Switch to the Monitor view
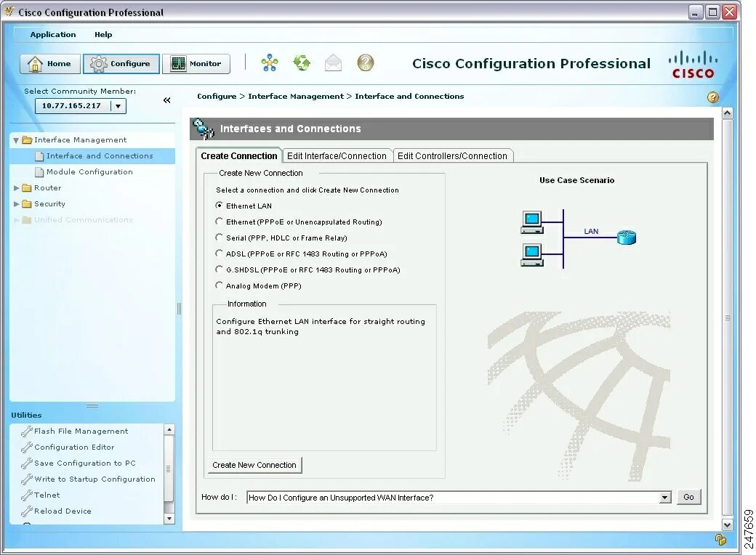The image size is (756, 555). pyautogui.click(x=196, y=64)
